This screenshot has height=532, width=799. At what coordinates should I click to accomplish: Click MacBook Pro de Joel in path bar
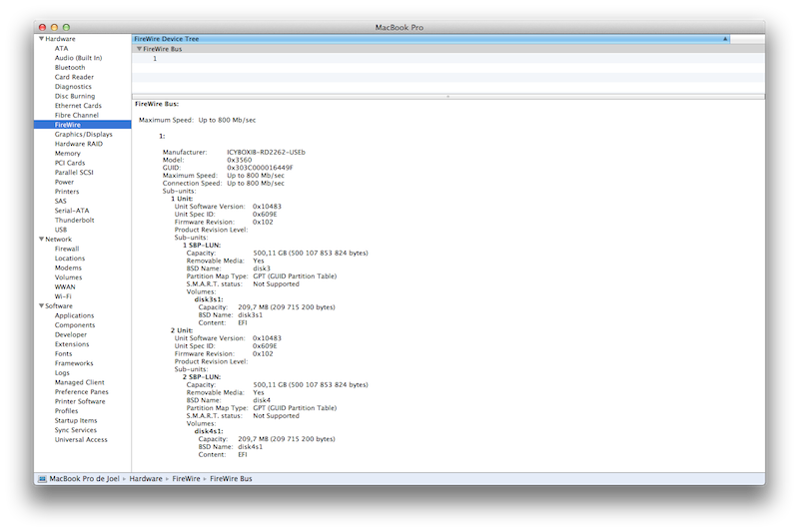click(84, 478)
